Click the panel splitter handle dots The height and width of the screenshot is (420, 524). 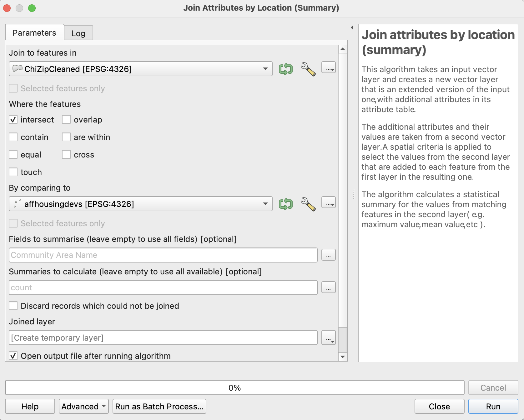[353, 194]
